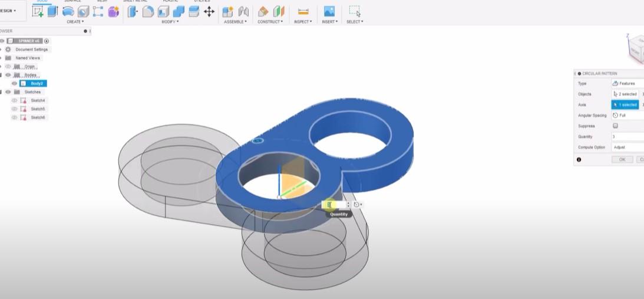The height and width of the screenshot is (299, 644).
Task: Select the Rectangular Pattern tool icon
Action: click(98, 12)
